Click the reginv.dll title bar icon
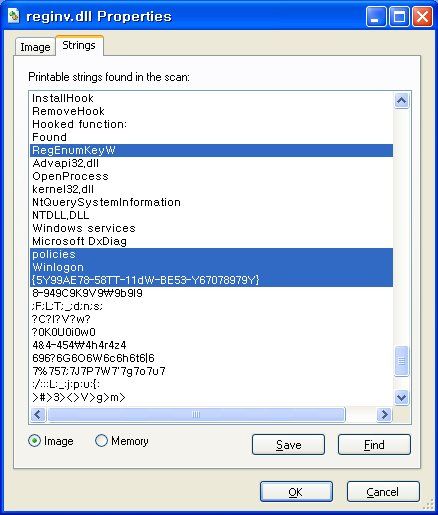The image size is (438, 515). click(x=14, y=16)
